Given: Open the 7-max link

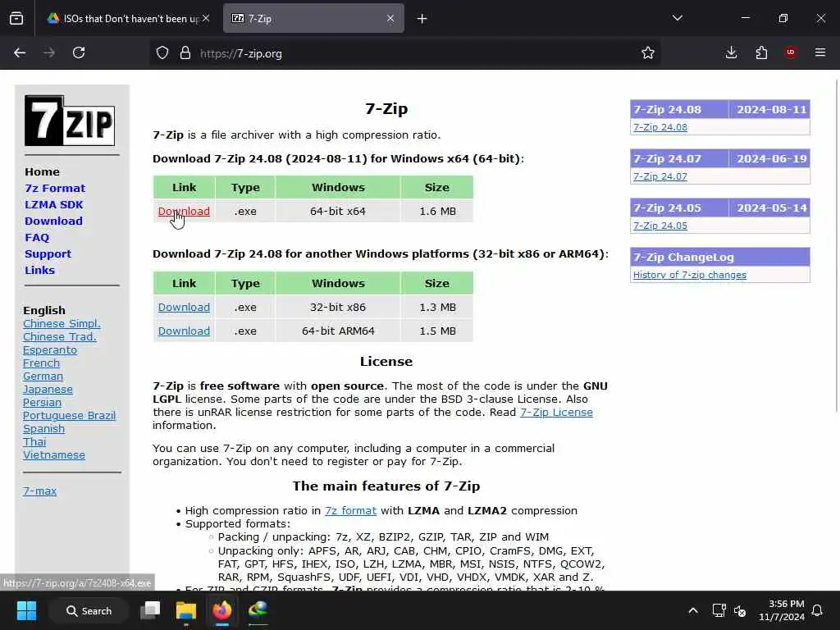Looking at the screenshot, I should [x=39, y=491].
